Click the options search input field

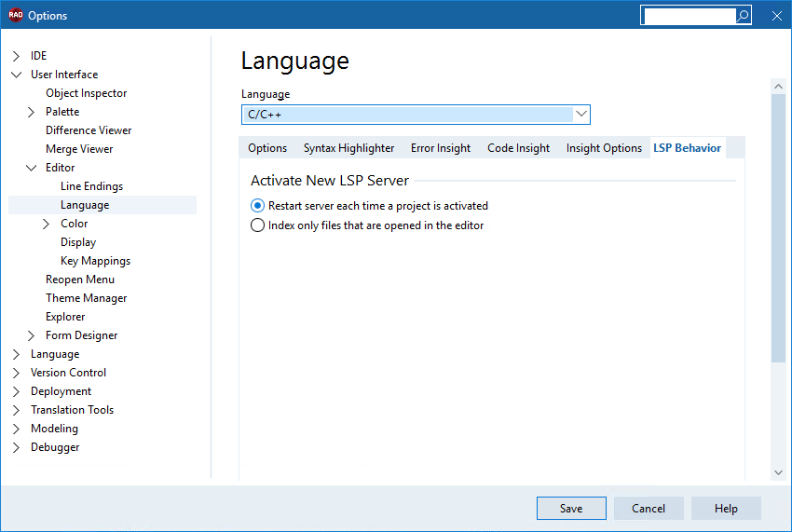point(690,16)
